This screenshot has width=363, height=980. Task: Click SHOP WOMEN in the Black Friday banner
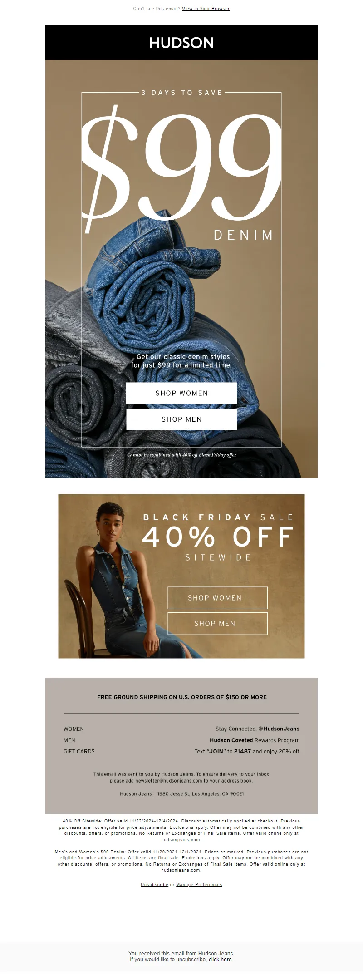[x=217, y=598]
